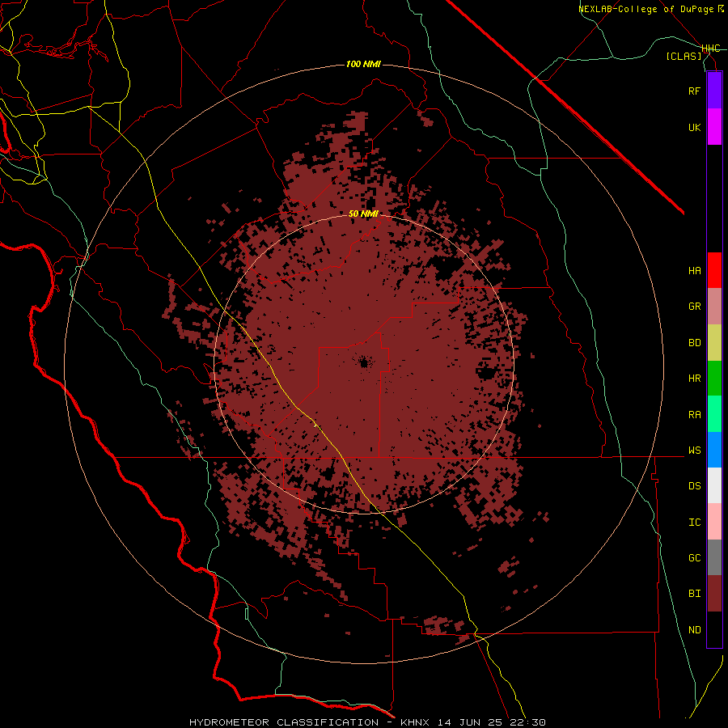The width and height of the screenshot is (728, 728).
Task: Click the RF purple legend swatch
Action: [714, 91]
